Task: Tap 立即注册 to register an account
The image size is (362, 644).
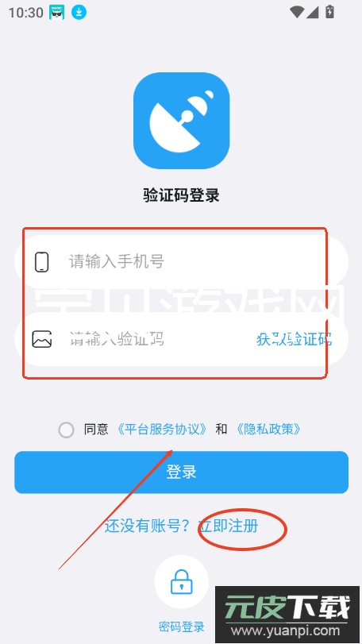Action: point(228,526)
